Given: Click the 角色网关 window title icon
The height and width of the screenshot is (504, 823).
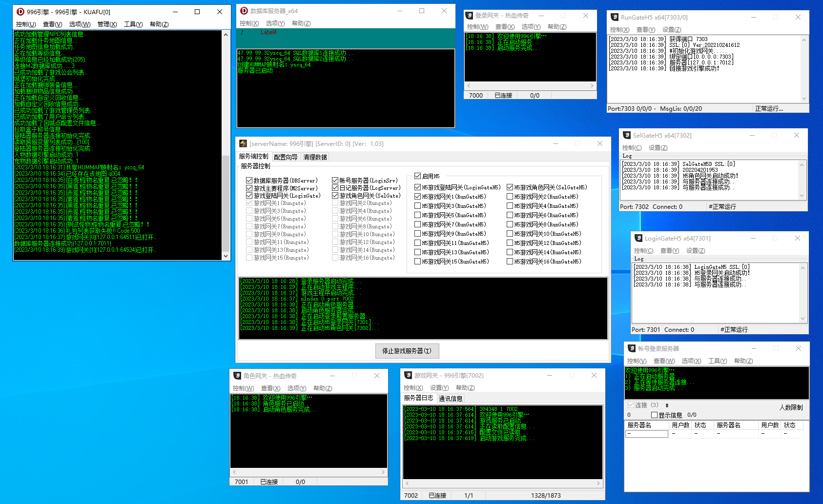Looking at the screenshot, I should point(237,376).
